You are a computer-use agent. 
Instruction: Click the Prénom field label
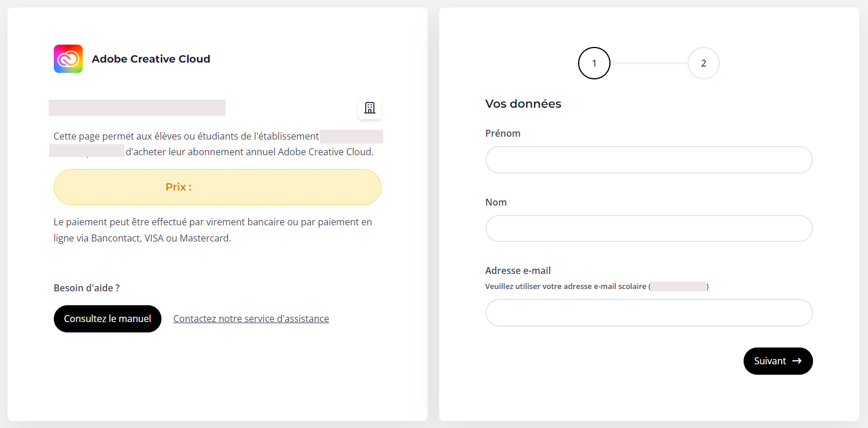coord(503,133)
